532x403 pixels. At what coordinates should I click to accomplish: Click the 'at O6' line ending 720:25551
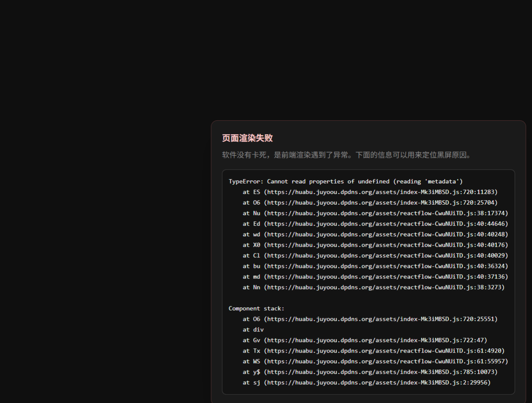(x=370, y=319)
